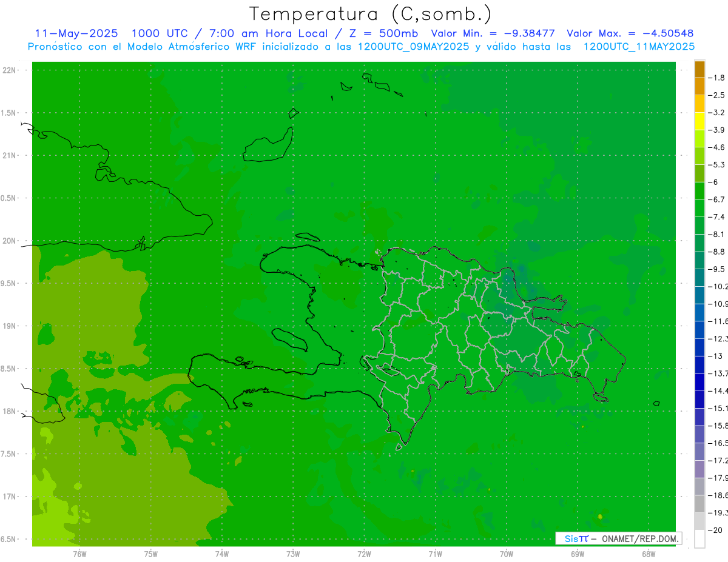Image resolution: width=728 pixels, height=562 pixels.
Task: Click the swatch between -11.6 and -12.3
Action: click(x=699, y=330)
